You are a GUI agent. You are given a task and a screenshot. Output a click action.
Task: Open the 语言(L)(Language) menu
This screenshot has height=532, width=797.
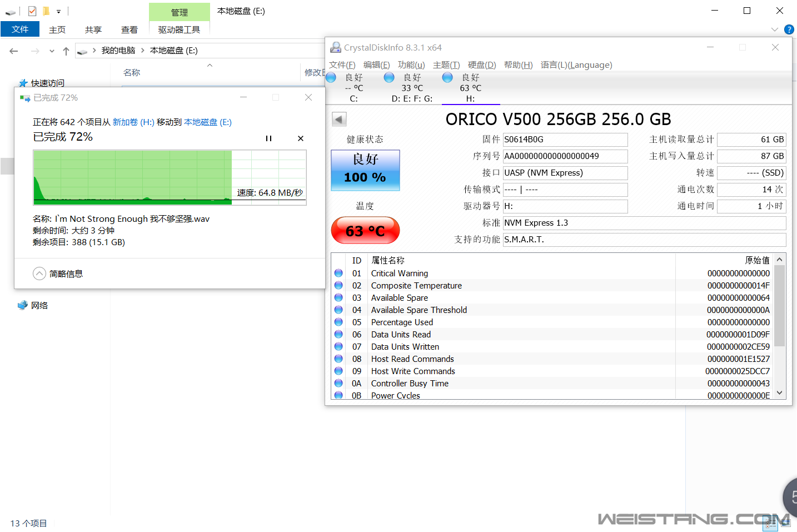click(x=576, y=65)
